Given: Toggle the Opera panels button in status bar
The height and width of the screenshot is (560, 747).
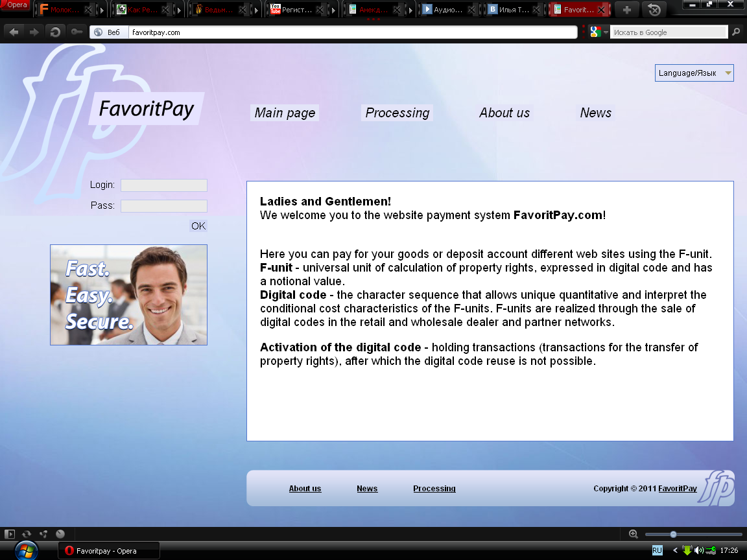Looking at the screenshot, I should pos(10,534).
